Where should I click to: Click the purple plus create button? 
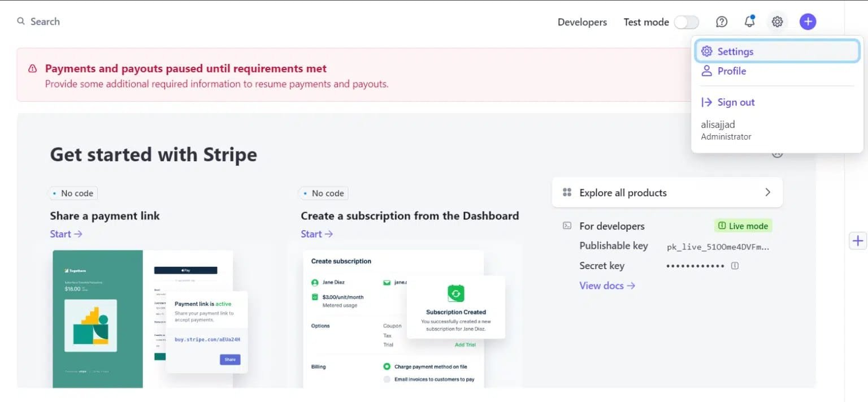point(808,22)
